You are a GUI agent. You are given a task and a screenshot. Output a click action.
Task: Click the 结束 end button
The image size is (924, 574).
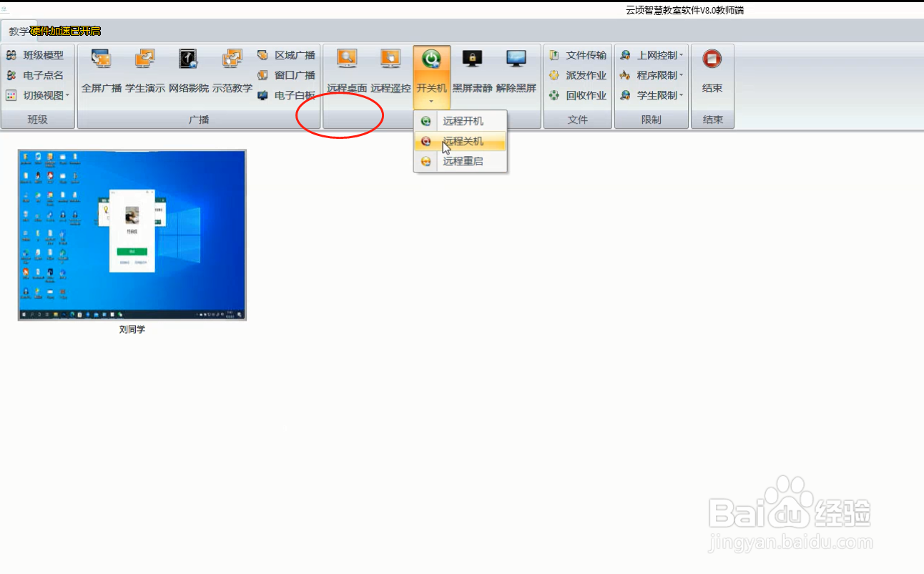coord(712,72)
